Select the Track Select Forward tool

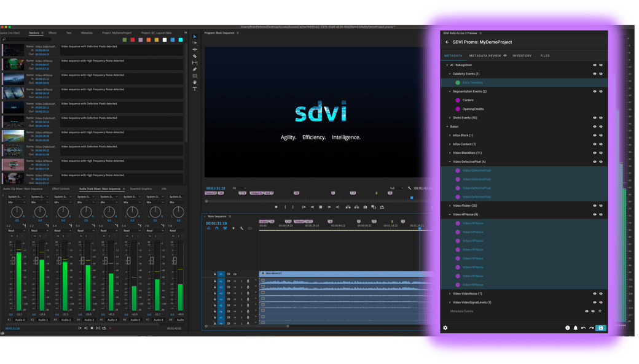click(194, 43)
